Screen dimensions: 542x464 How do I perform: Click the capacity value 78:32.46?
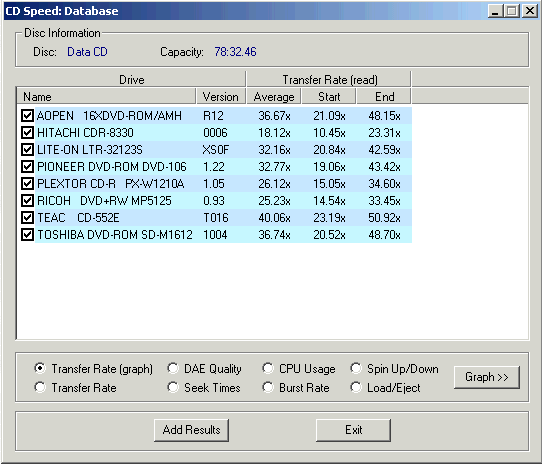235,52
